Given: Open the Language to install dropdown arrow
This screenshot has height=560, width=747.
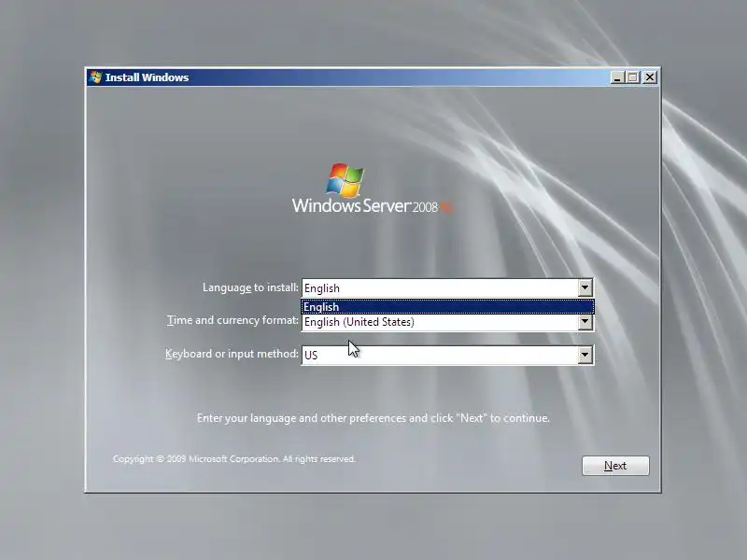Looking at the screenshot, I should 585,287.
